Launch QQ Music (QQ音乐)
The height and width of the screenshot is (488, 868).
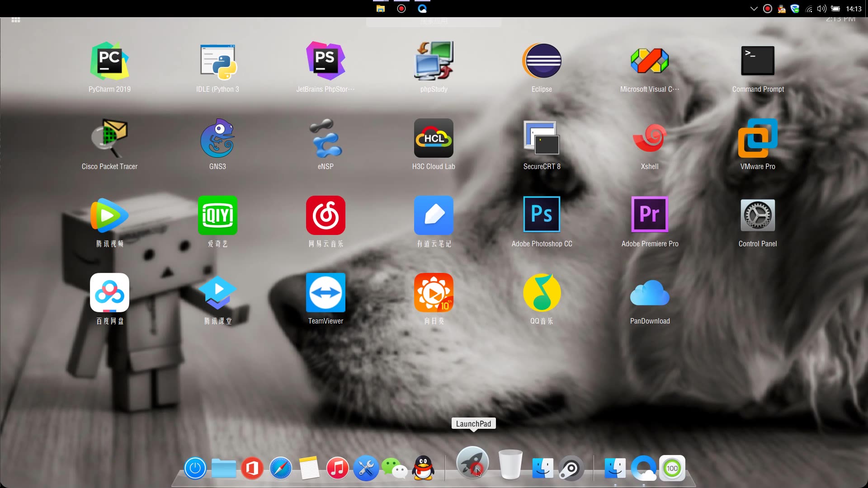[542, 293]
